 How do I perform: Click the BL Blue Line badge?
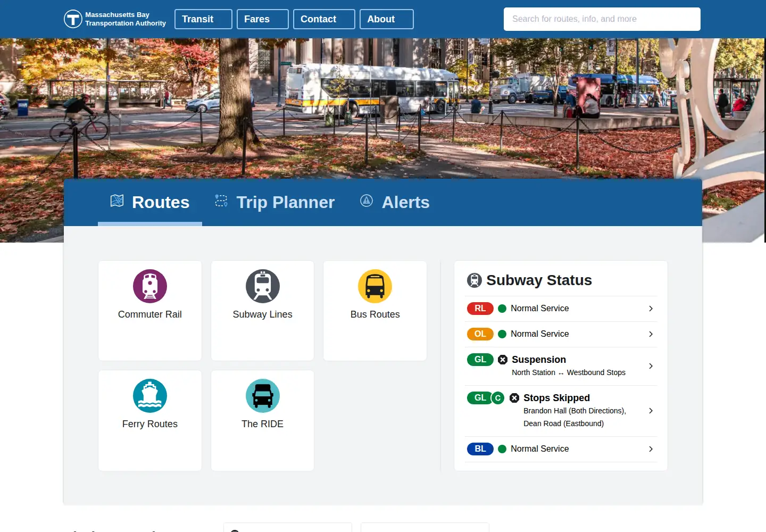pyautogui.click(x=480, y=449)
